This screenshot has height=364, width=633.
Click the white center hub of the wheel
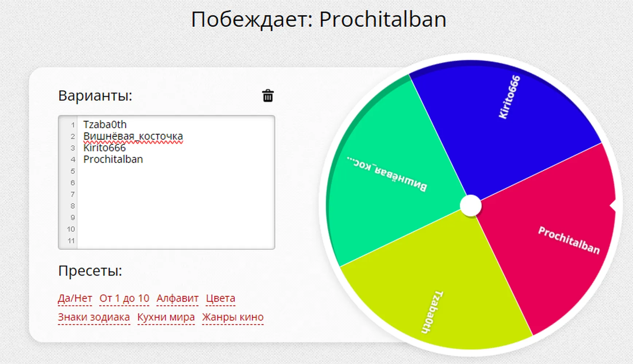coord(470,206)
